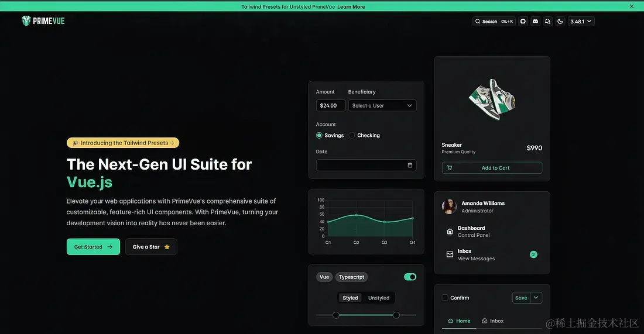Viewport: 644px width, 334px height.
Task: Select the Savings radio button
Action: [319, 135]
